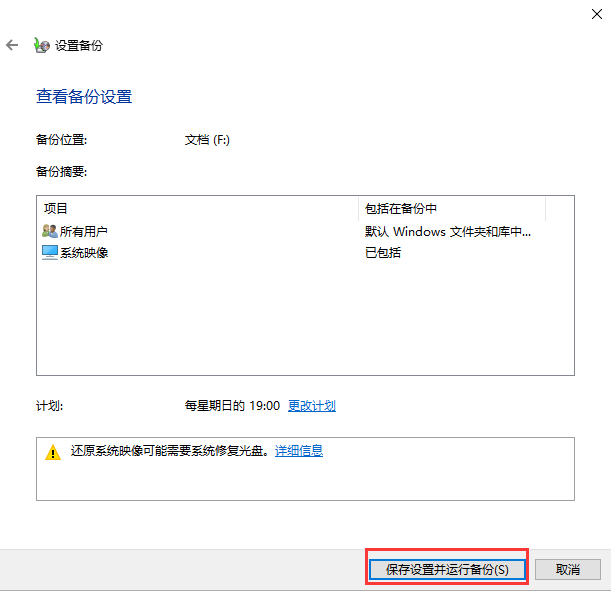Click the schedule text 每星期日的 19:00
611x591 pixels.
point(232,405)
